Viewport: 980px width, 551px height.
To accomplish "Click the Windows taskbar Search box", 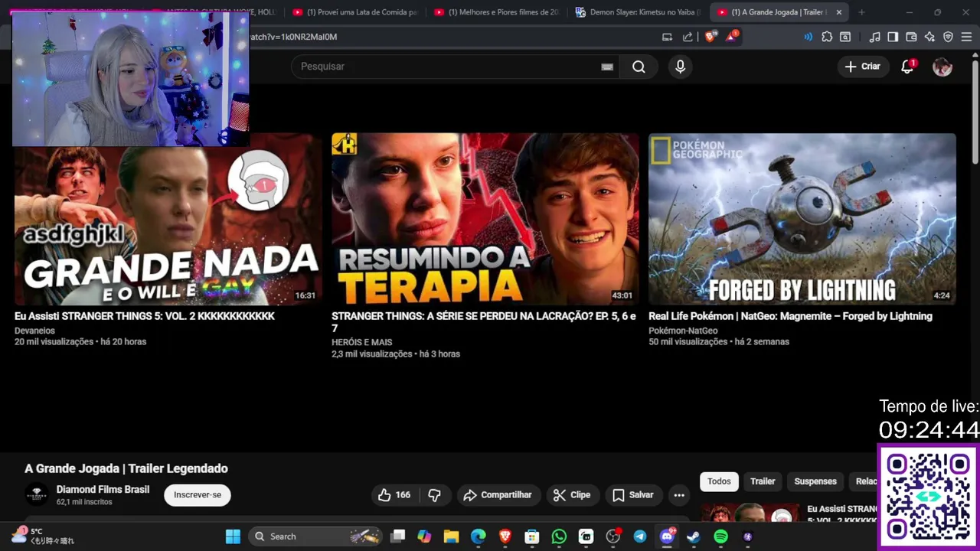I will 316,536.
